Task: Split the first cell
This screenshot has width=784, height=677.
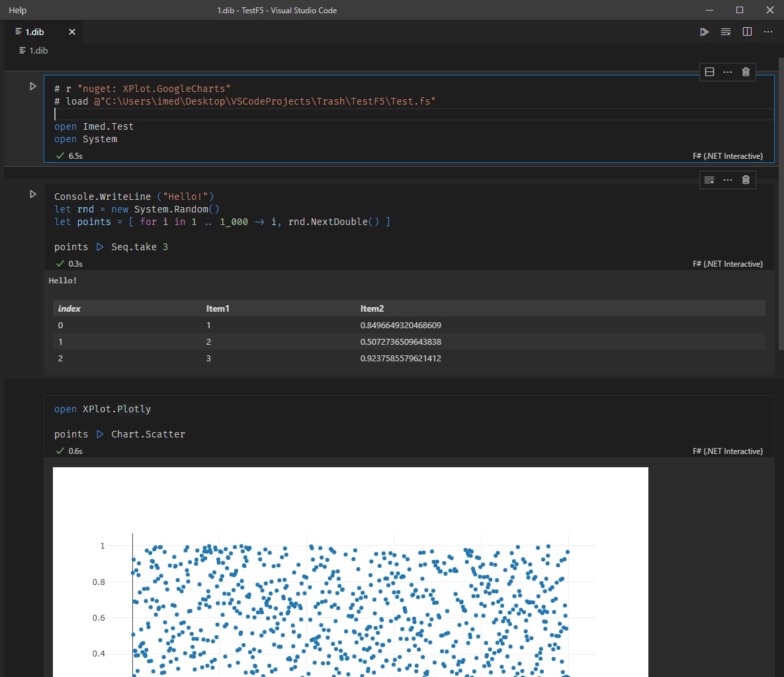Action: pyautogui.click(x=709, y=72)
